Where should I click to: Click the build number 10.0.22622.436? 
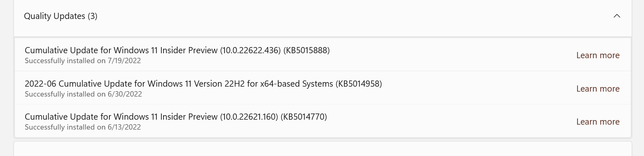[x=250, y=50]
